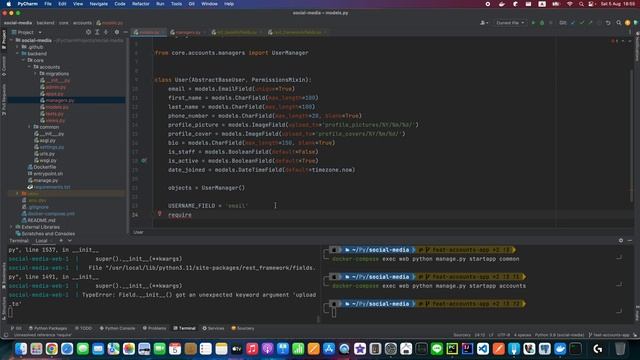Screen dimensions: 640x360
Task: Open Google Chrome from the Dock
Action: coord(51,349)
